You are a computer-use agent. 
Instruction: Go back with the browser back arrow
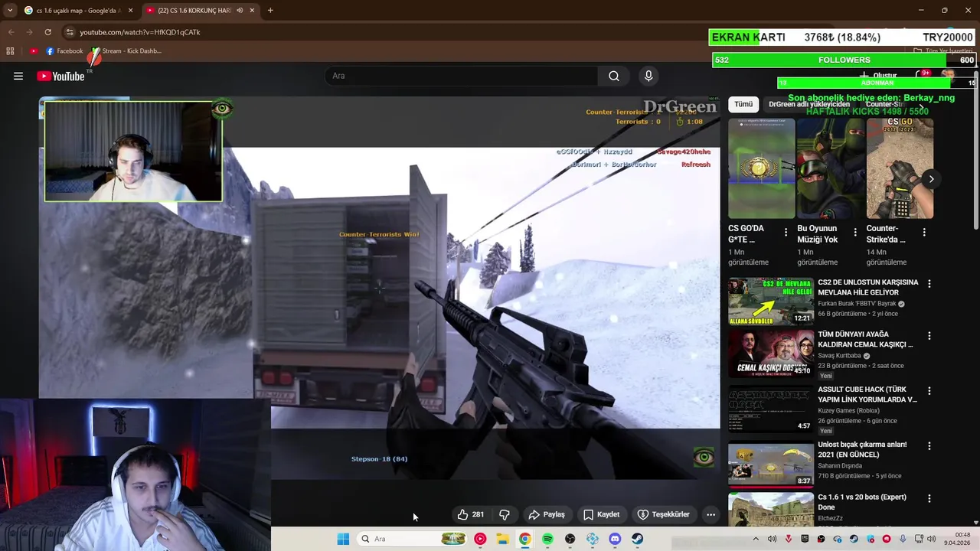[x=11, y=32]
